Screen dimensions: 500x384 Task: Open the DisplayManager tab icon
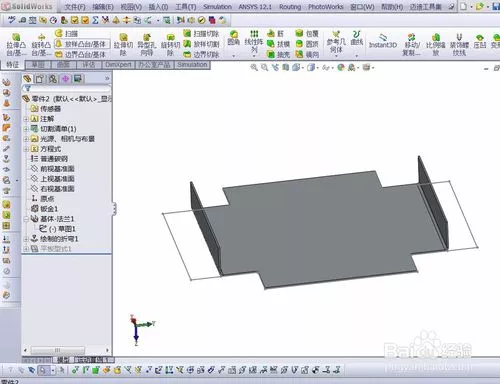(78, 79)
